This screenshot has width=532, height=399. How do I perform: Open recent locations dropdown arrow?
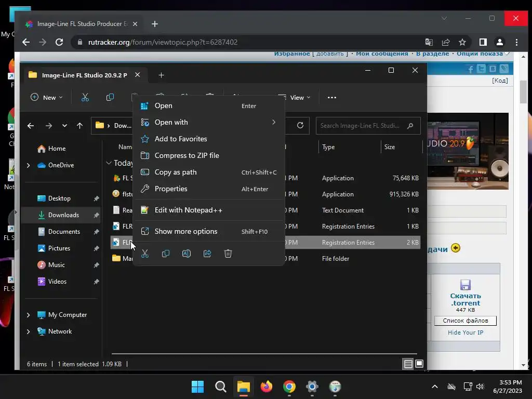pyautogui.click(x=64, y=126)
